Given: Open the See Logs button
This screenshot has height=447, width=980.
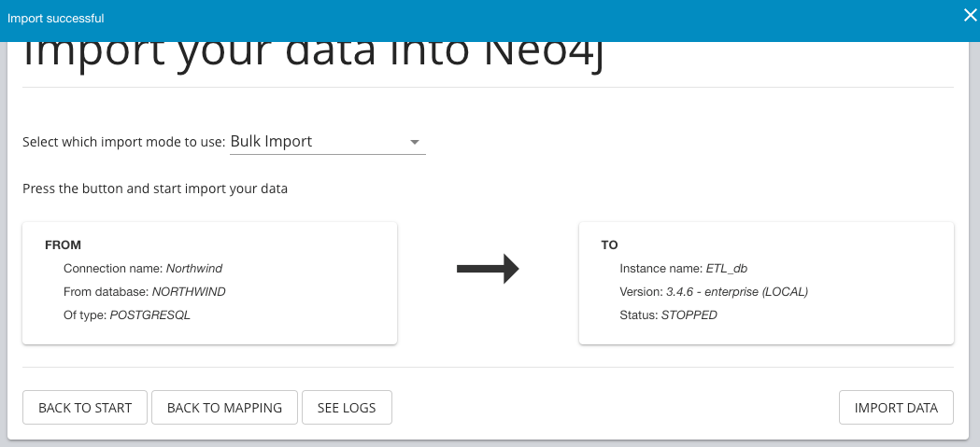Looking at the screenshot, I should point(347,408).
